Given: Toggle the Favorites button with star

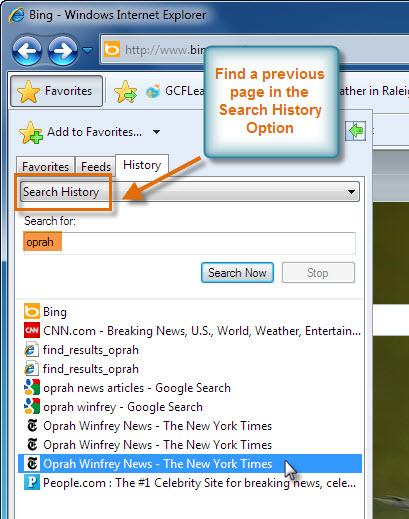Looking at the screenshot, I should pos(56,91).
